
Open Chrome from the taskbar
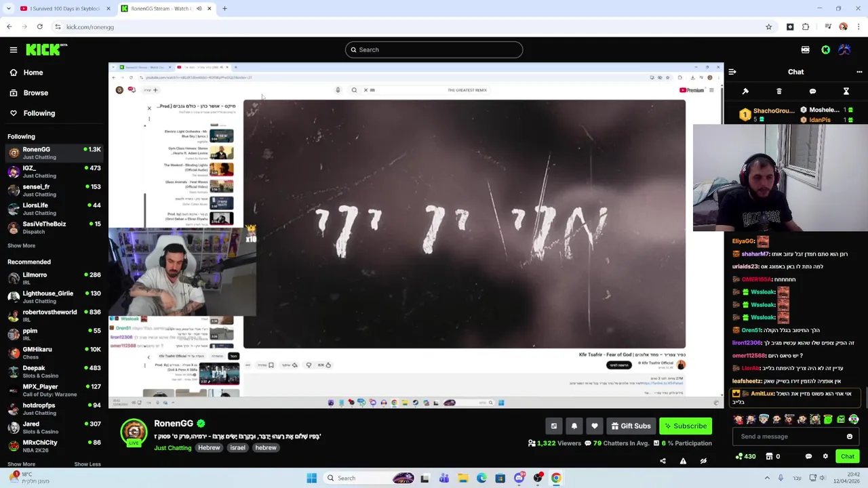coord(556,478)
